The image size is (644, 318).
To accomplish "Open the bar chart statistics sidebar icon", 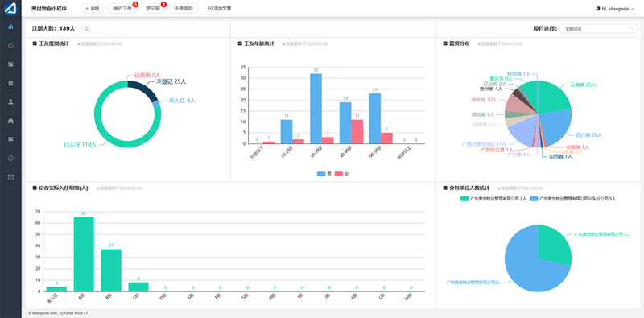I will [10, 27].
